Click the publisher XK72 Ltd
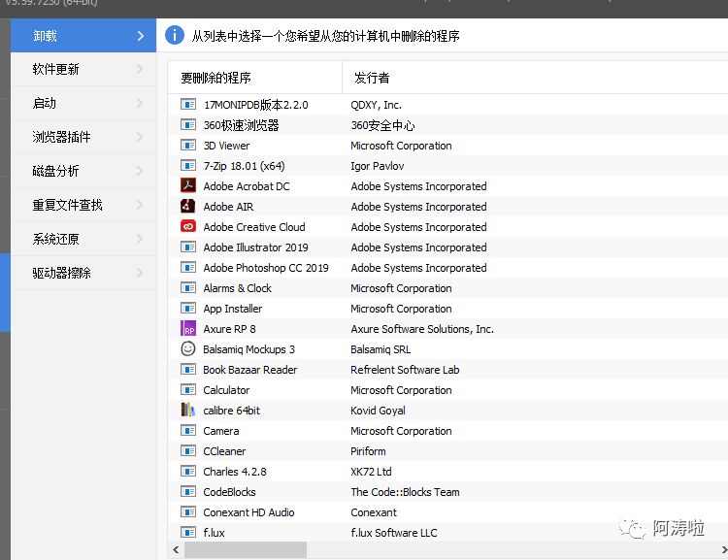Viewport: 728px width, 560px height. click(x=372, y=472)
